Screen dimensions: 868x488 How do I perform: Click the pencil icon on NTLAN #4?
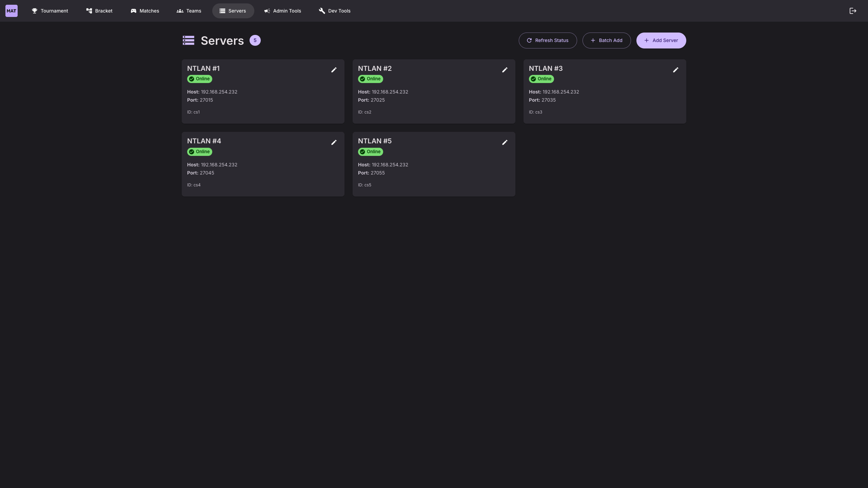[x=334, y=142]
